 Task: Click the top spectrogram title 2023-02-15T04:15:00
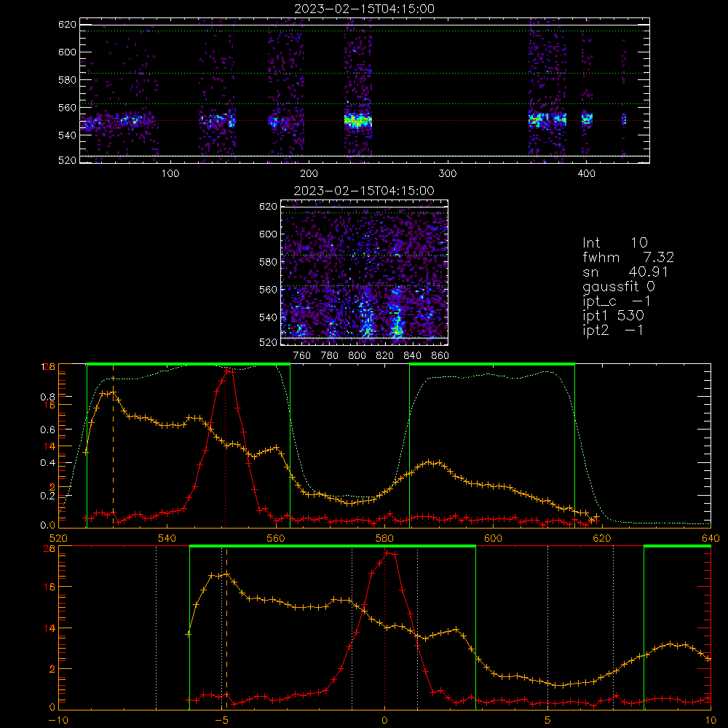364,9
